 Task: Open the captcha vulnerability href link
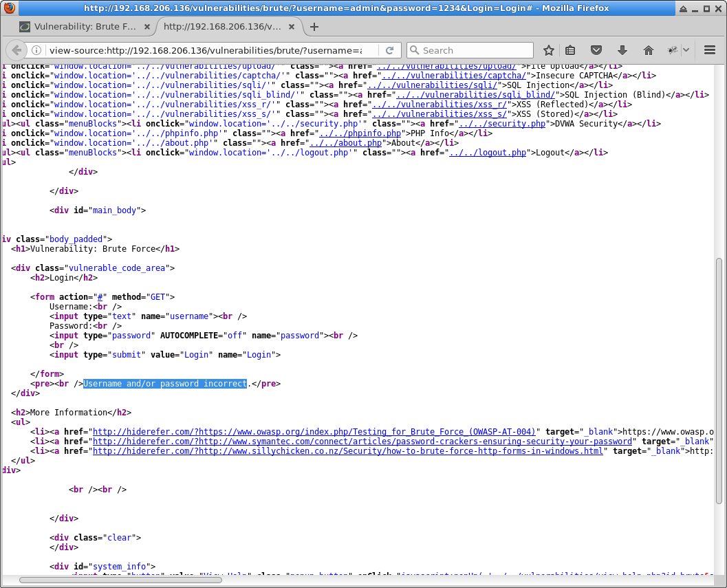pyautogui.click(x=454, y=76)
